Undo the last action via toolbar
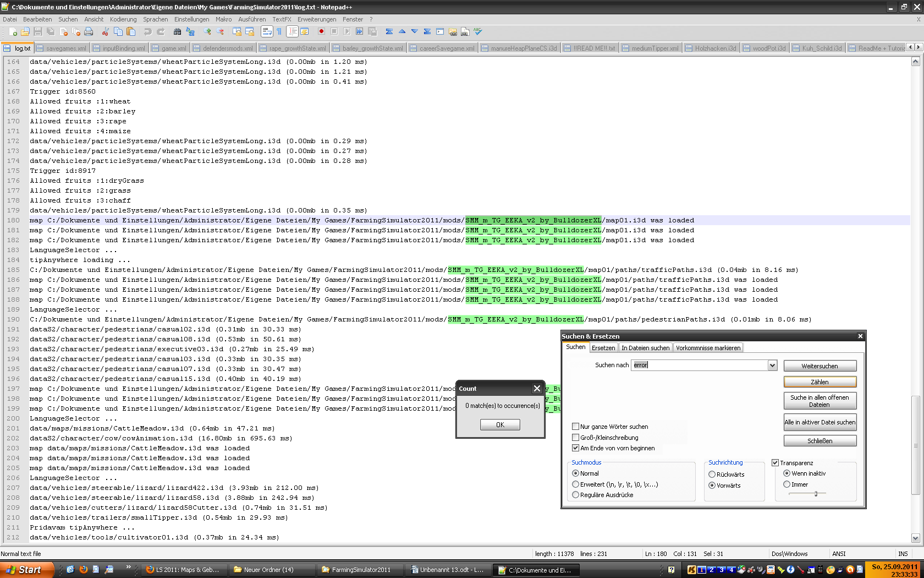The height and width of the screenshot is (578, 924). point(148,32)
